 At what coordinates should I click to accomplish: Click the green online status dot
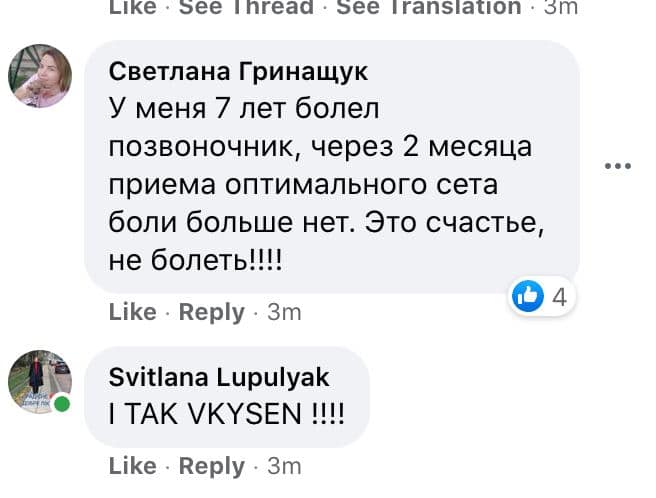[61, 405]
